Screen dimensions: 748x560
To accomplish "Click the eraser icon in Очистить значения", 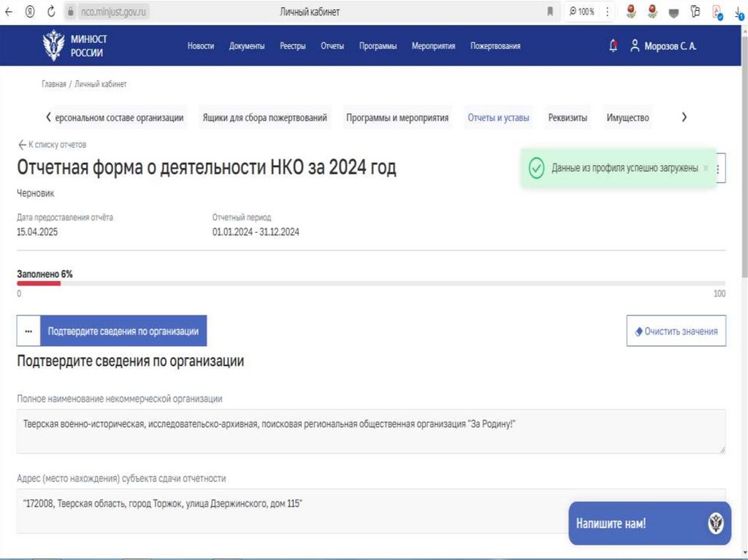I will click(x=638, y=331).
